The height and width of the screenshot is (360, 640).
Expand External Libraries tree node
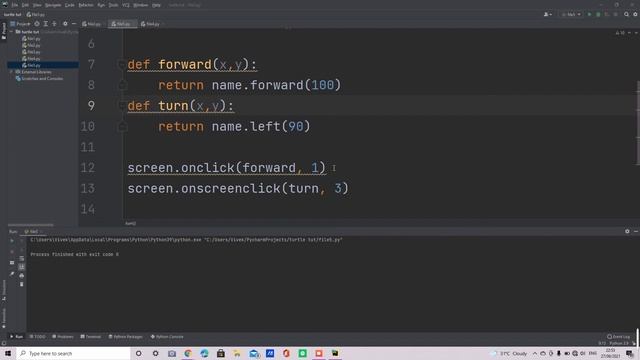tap(11, 72)
